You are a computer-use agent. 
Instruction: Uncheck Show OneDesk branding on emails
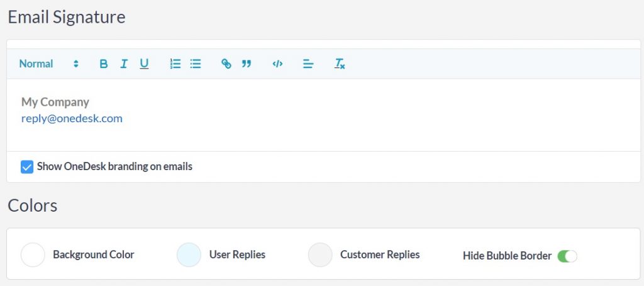point(27,167)
